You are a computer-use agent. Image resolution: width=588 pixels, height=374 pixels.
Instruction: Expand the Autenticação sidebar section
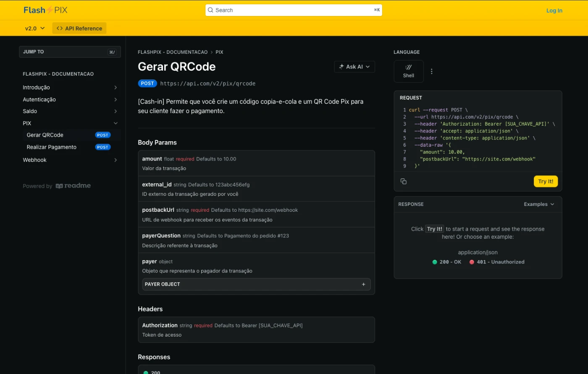point(115,100)
